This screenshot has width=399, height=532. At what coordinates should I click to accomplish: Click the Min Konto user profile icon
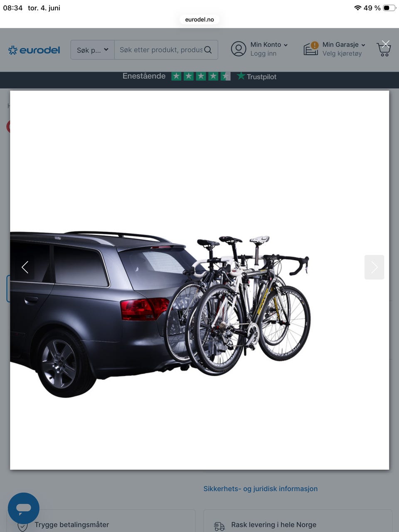pyautogui.click(x=239, y=49)
